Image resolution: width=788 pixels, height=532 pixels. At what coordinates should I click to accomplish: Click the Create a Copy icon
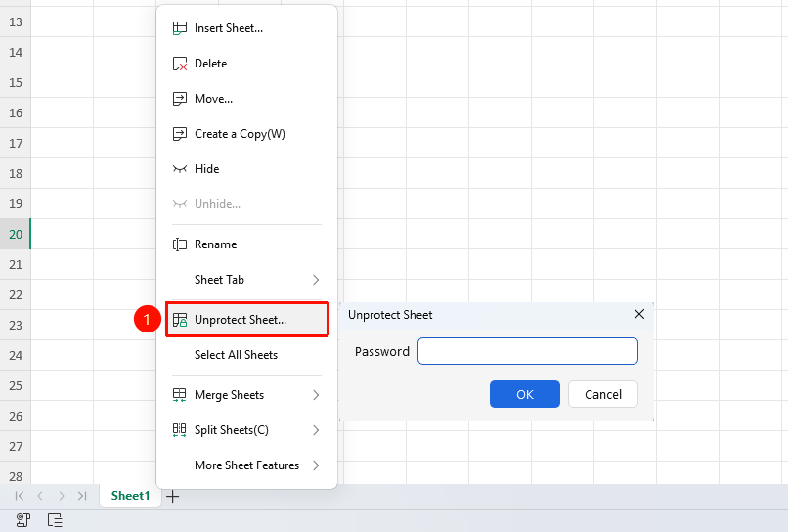point(180,134)
